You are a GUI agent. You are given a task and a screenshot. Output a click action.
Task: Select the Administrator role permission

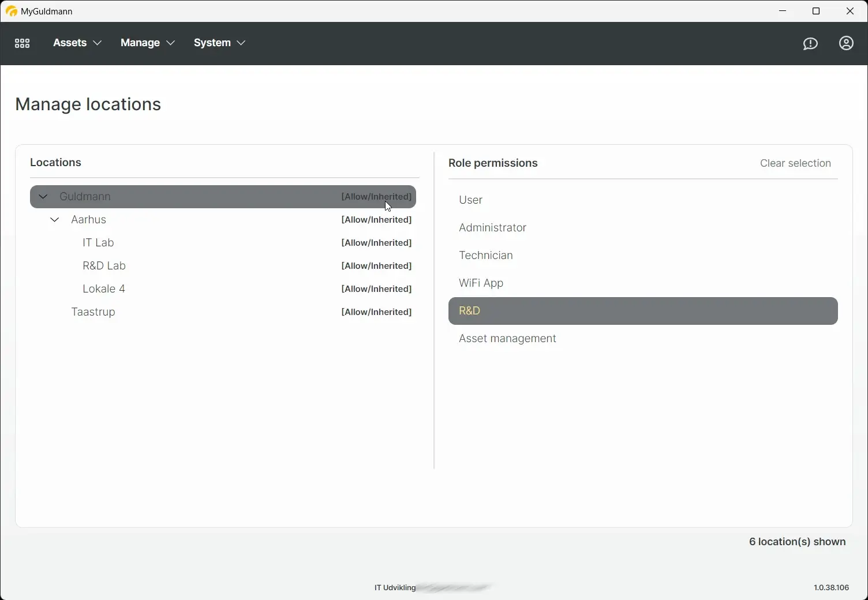pos(492,227)
